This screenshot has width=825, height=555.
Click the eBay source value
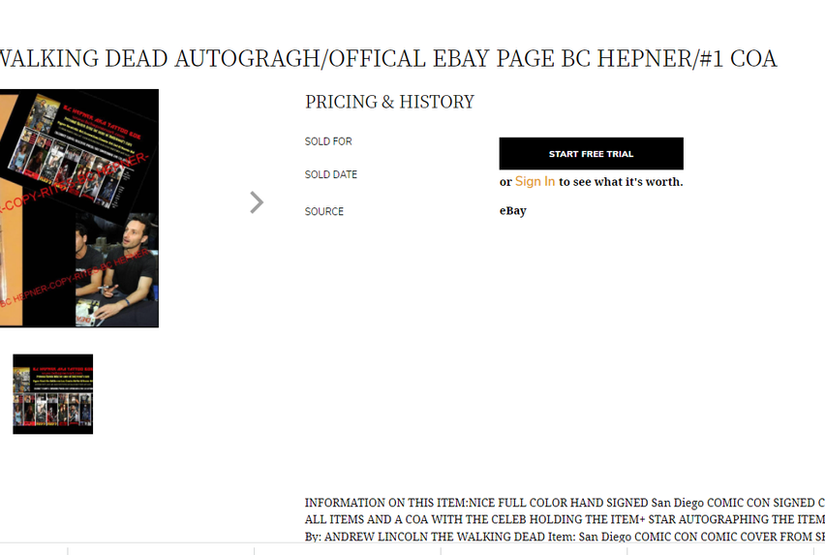[513, 211]
